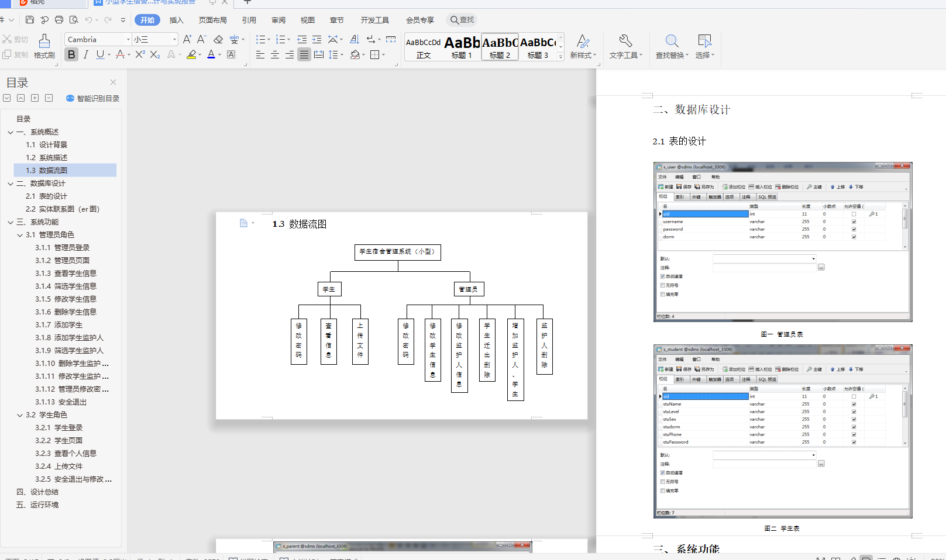The width and height of the screenshot is (946, 560).
Task: Click the Print icon
Action: tap(59, 20)
